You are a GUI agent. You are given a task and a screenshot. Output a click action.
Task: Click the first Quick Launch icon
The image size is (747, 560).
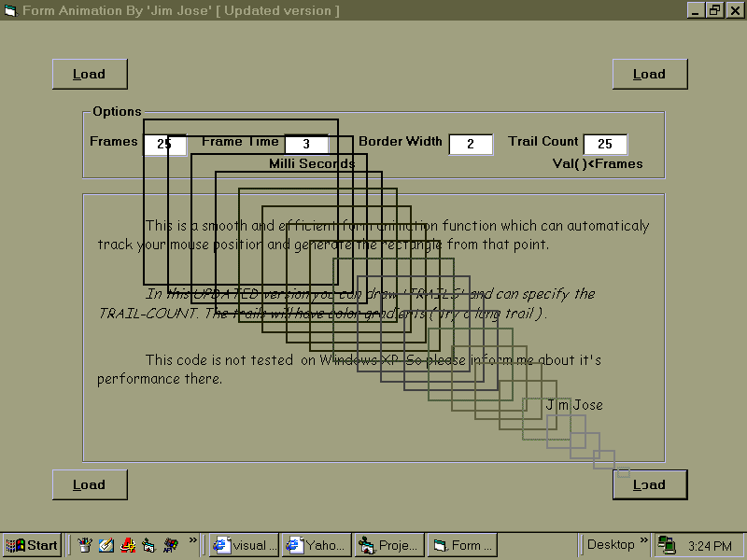pyautogui.click(x=84, y=545)
